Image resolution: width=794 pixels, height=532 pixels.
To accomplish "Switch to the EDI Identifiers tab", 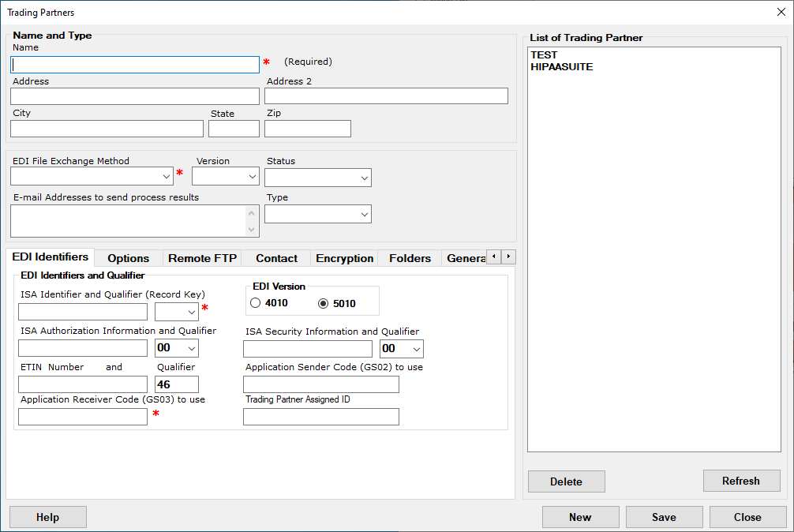I will (x=51, y=257).
